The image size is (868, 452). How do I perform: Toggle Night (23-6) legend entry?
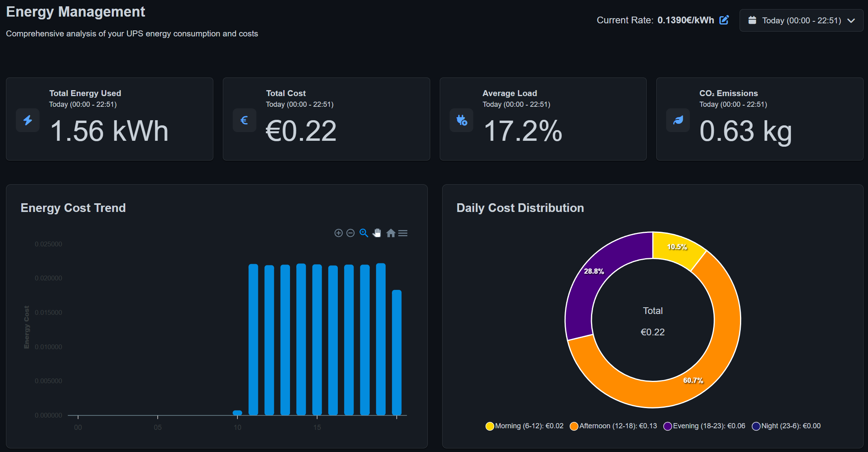786,426
